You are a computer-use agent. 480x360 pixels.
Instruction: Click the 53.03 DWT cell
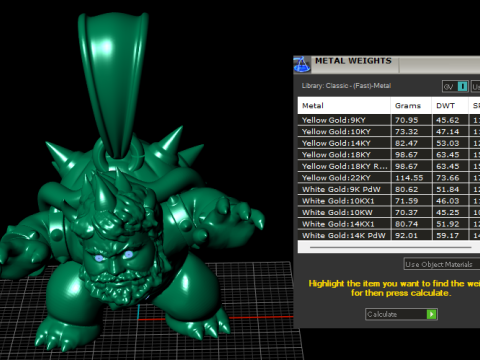tap(450, 143)
